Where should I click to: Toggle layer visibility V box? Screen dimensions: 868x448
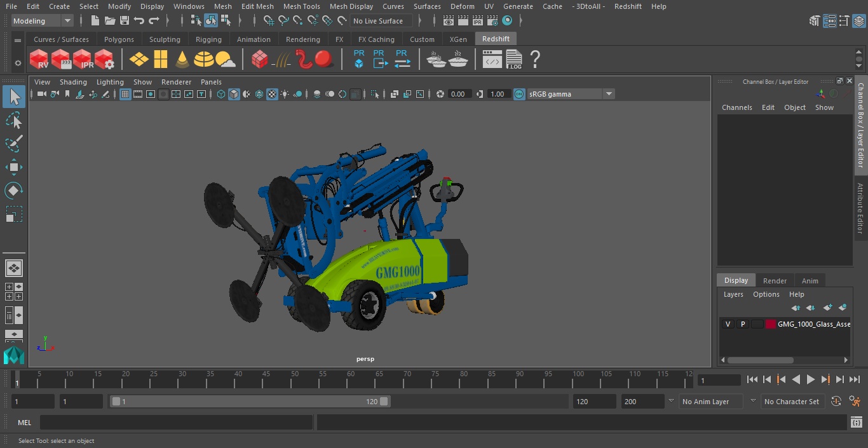(x=728, y=324)
